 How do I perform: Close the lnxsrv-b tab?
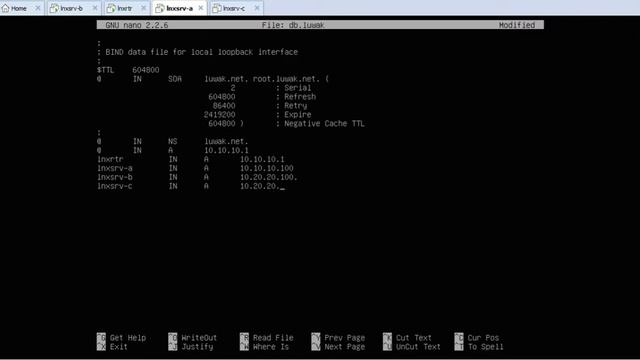[95, 8]
